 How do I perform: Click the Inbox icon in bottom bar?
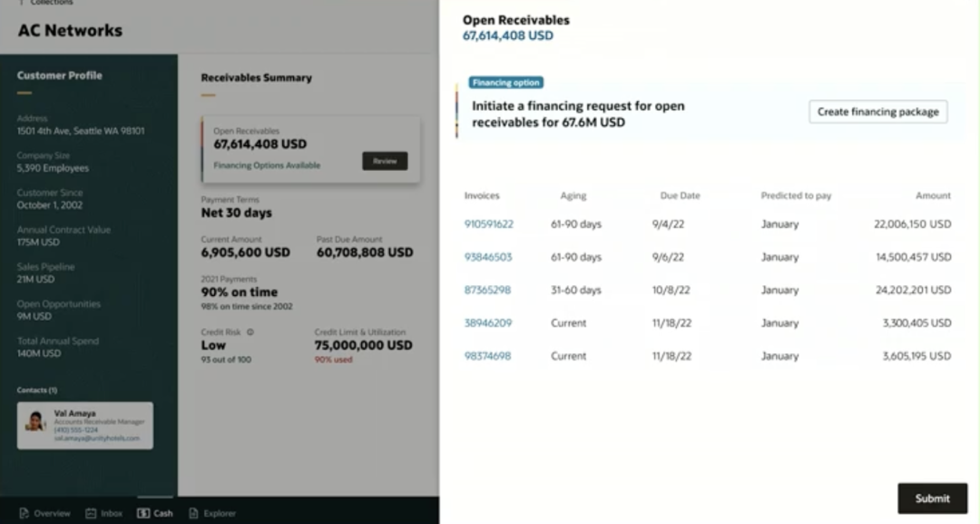click(91, 513)
